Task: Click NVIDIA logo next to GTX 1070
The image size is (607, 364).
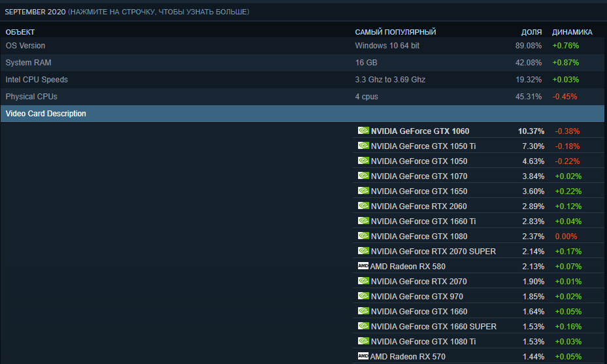Action: 363,176
